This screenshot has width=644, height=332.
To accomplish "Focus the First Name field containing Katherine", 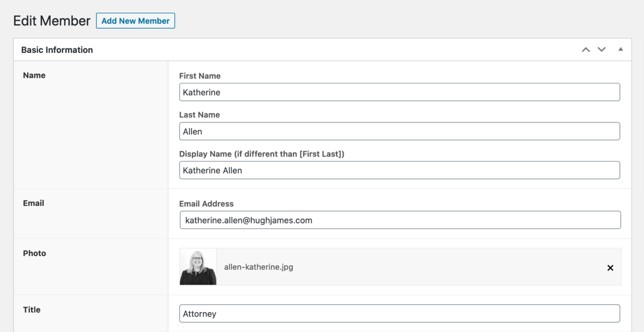I will point(399,92).
